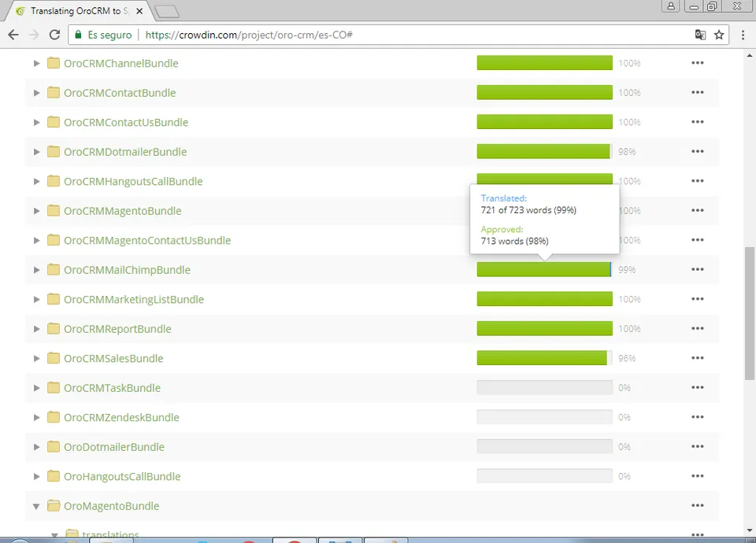Image resolution: width=756 pixels, height=543 pixels.
Task: Click the 99% label for OroCRMMailChimpBundle
Action: (x=627, y=269)
